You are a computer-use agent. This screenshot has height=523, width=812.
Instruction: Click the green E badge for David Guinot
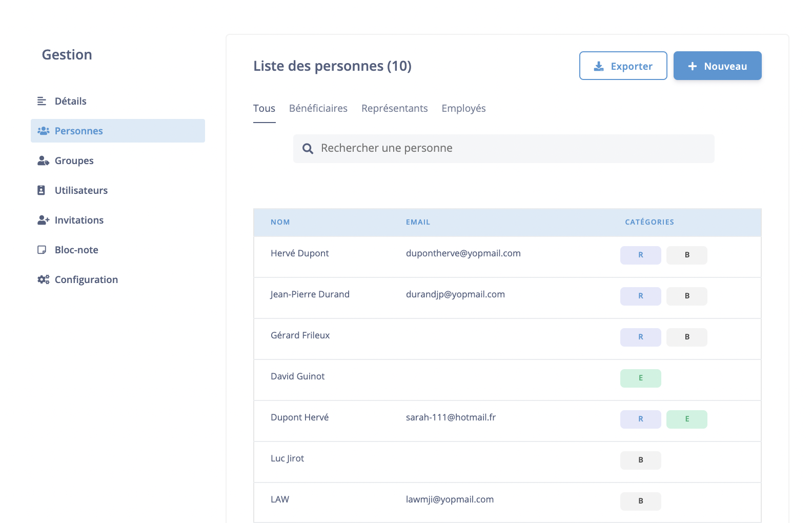tap(640, 378)
